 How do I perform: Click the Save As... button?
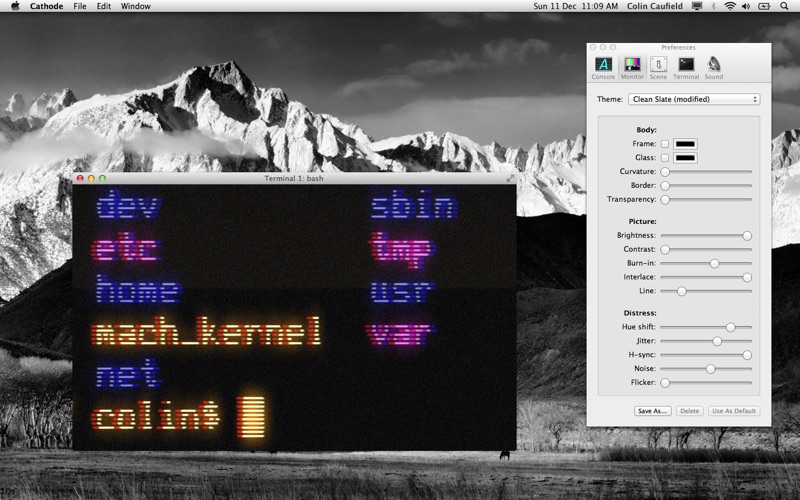[653, 411]
